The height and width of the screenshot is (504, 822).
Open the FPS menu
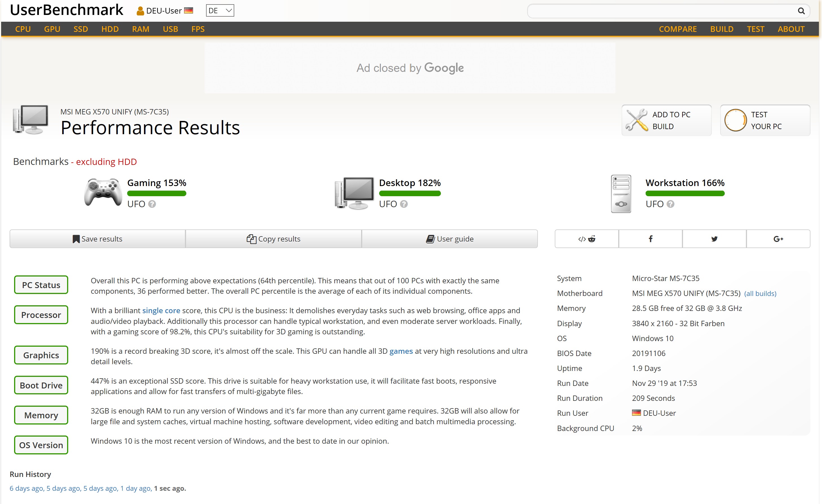(198, 29)
